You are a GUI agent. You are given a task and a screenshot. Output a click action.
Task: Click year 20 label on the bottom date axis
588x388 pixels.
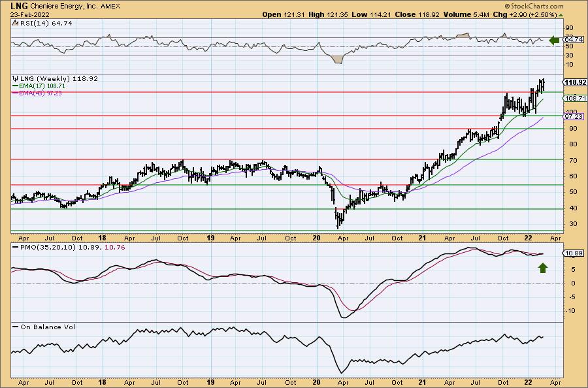[x=316, y=382]
